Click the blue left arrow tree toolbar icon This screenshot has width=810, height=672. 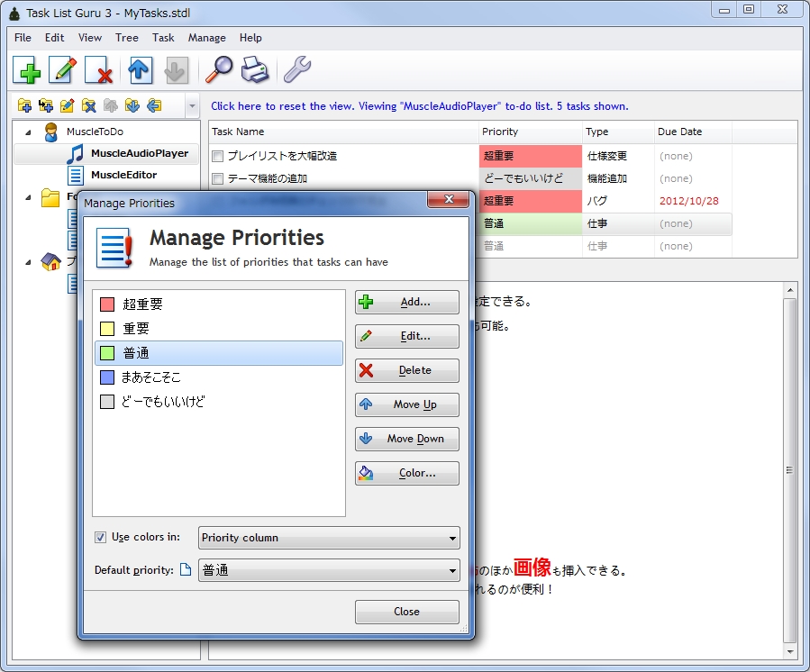pyautogui.click(x=154, y=105)
